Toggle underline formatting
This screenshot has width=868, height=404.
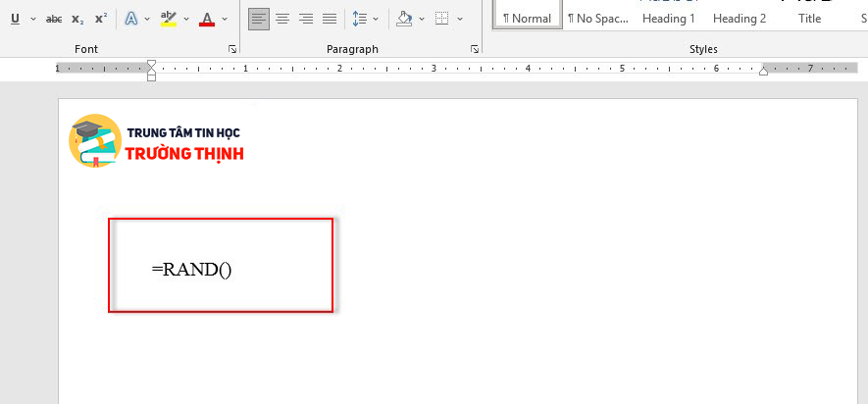click(16, 19)
